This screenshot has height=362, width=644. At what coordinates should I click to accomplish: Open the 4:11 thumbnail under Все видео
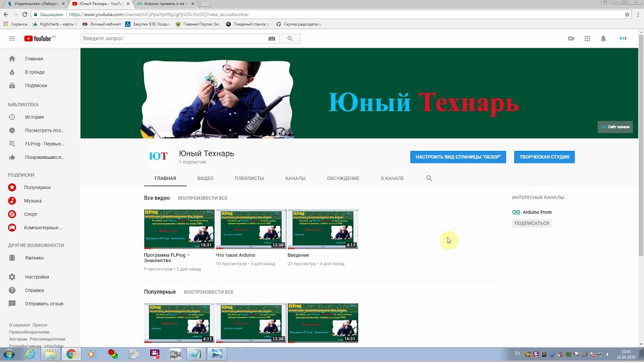pyautogui.click(x=323, y=229)
